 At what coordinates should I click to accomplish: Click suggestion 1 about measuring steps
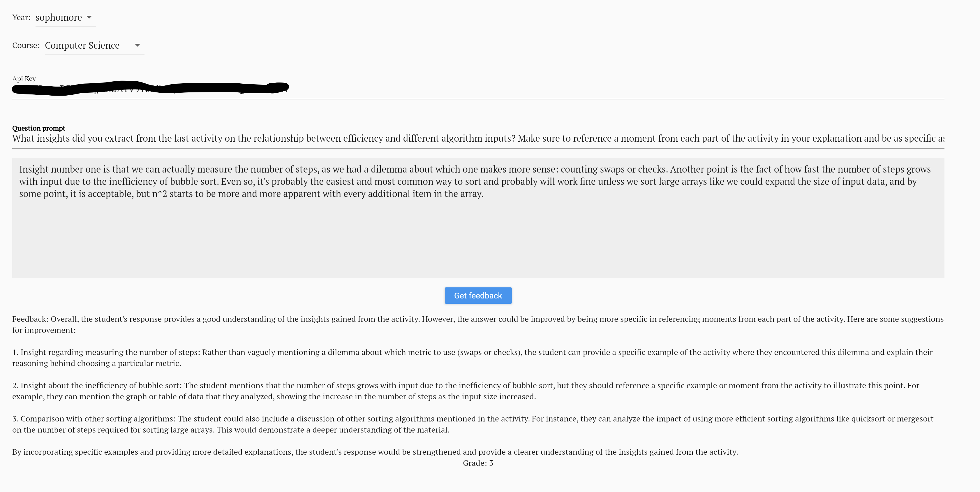point(473,357)
